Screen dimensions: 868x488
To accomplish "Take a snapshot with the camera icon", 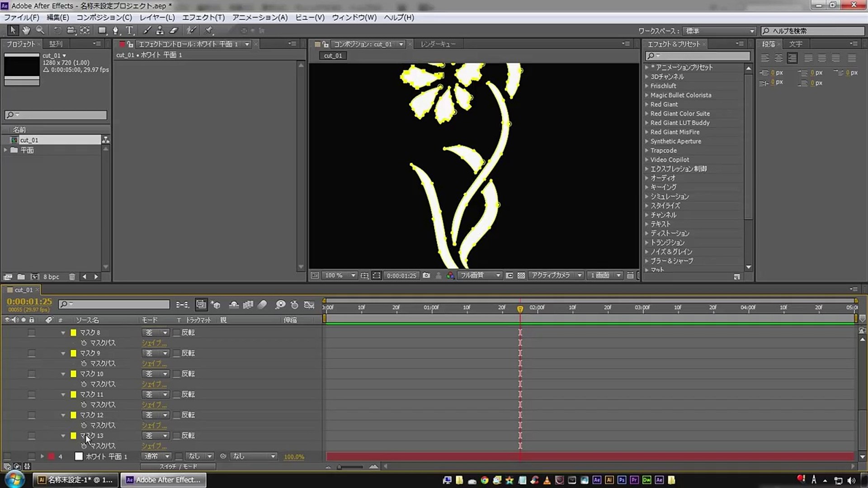I will tap(426, 275).
